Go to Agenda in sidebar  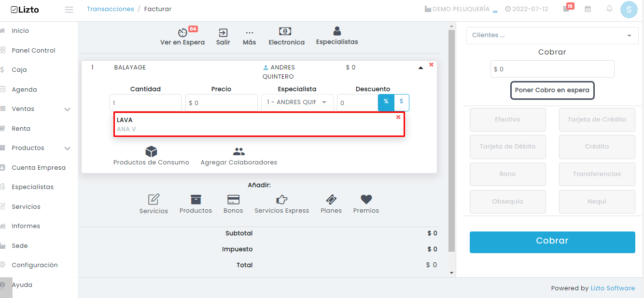coord(24,90)
